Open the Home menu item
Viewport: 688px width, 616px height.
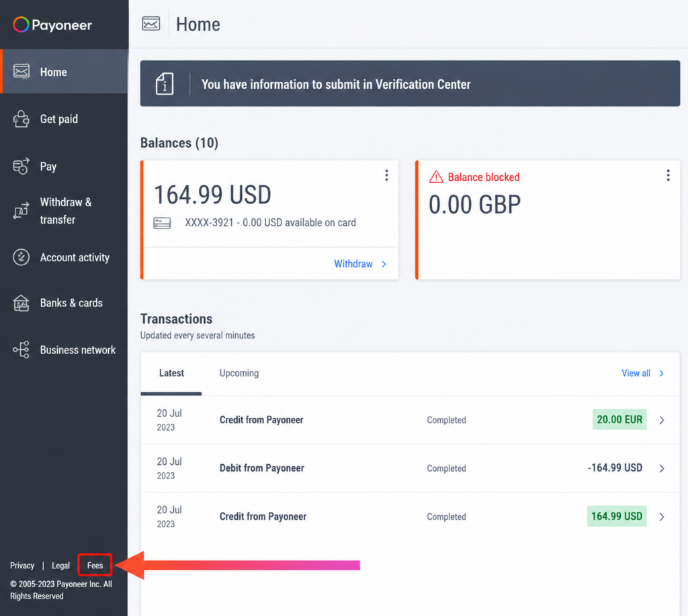coord(64,71)
